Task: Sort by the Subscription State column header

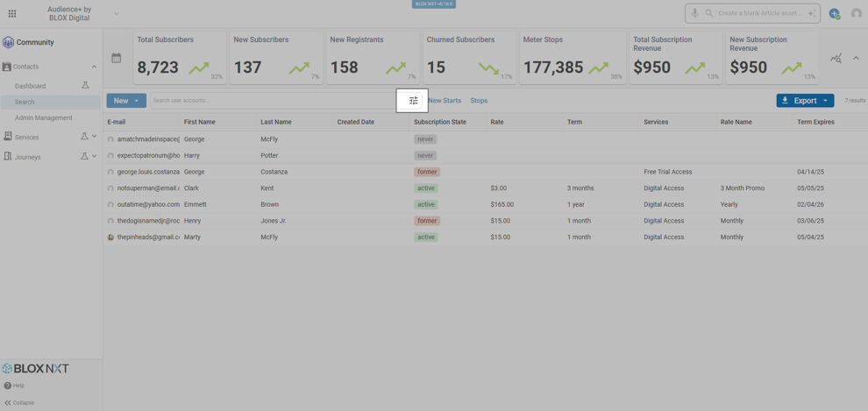Action: tap(440, 122)
